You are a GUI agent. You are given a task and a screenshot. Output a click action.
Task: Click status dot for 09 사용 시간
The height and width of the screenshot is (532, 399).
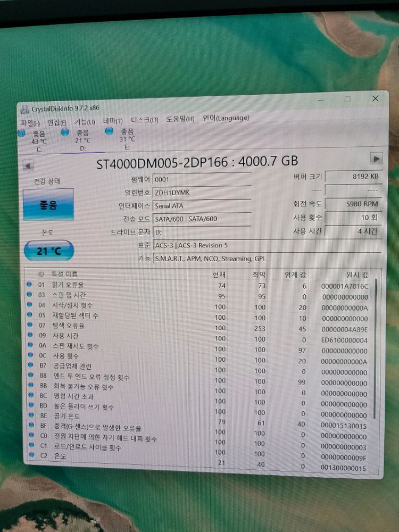click(x=30, y=335)
